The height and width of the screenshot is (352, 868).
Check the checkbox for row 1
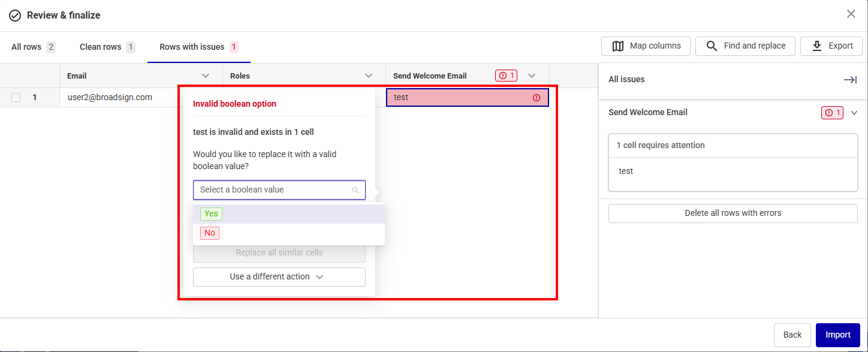tap(16, 98)
